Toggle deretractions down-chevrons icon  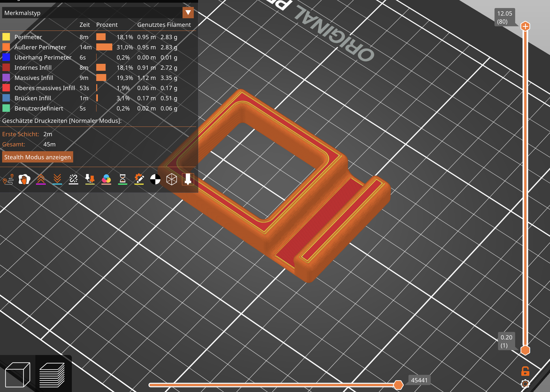click(x=57, y=179)
